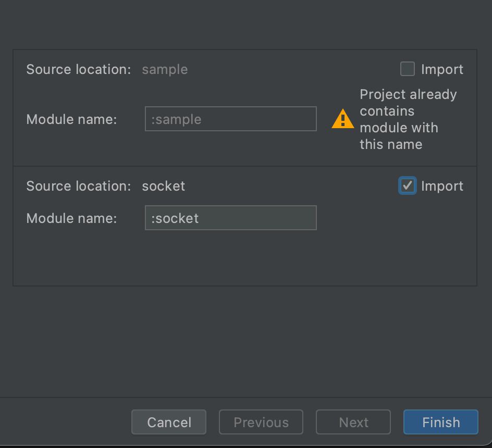Viewport: 492px width, 448px height.
Task: Click the Import text label for socket
Action: click(442, 186)
